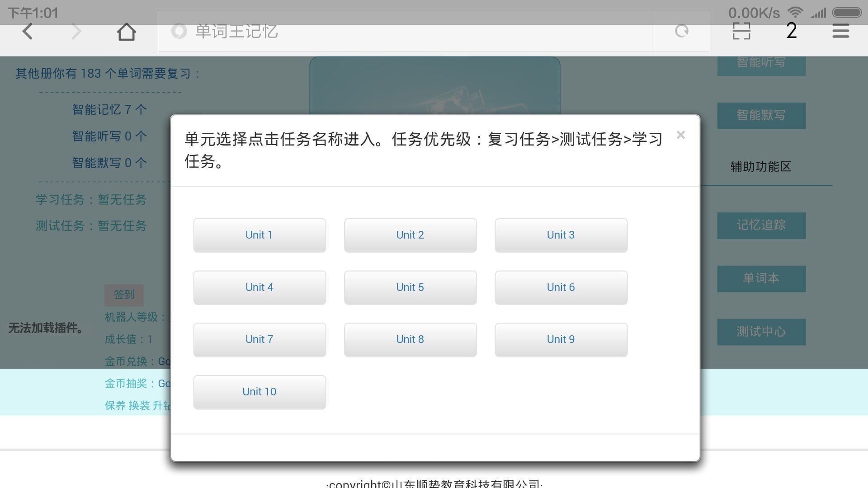Open Unit 7 vocabulary study
Screen dimensions: 868x488
coord(259,339)
